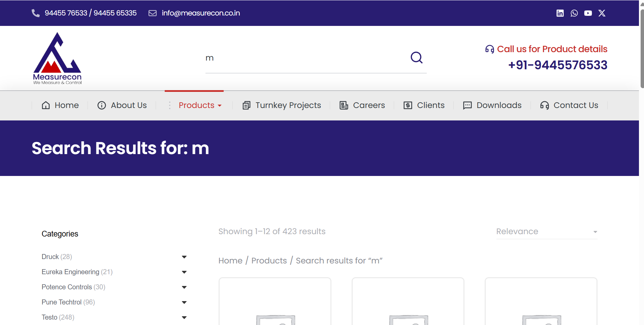Open the second product thumbnail card

tap(408, 301)
